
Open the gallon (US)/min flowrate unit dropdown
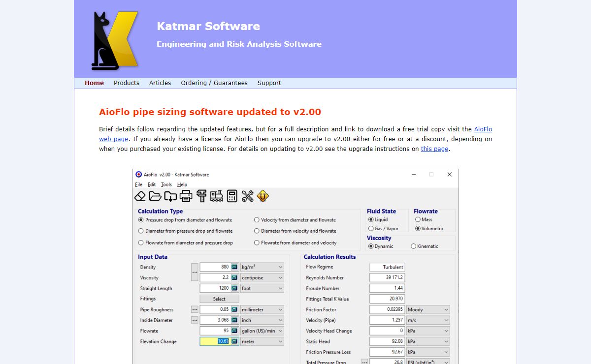pos(262,331)
